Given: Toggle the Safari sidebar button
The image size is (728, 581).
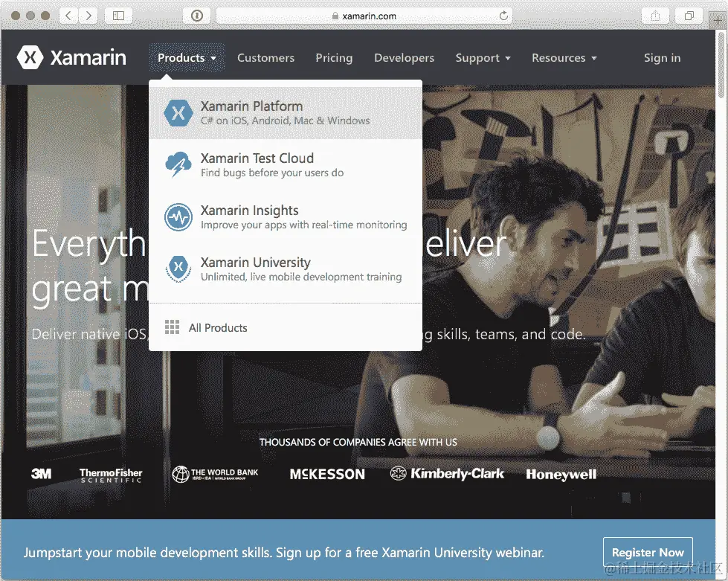Looking at the screenshot, I should (x=118, y=16).
